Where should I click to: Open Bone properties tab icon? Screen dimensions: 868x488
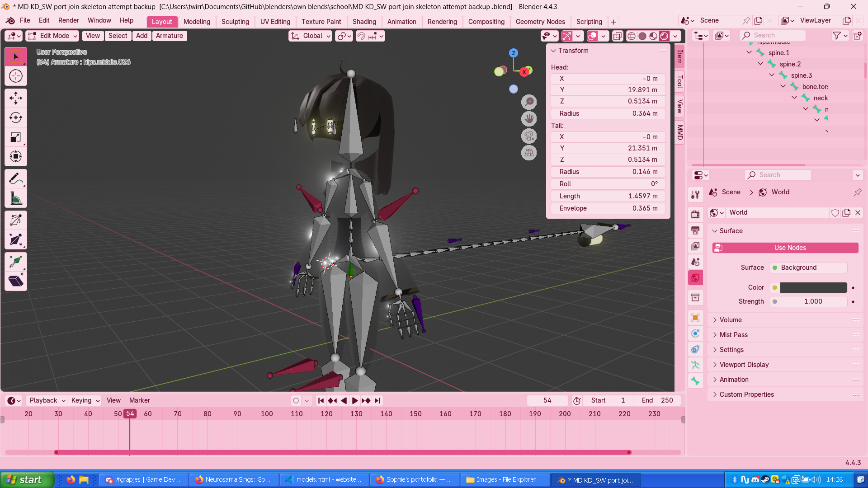point(695,381)
